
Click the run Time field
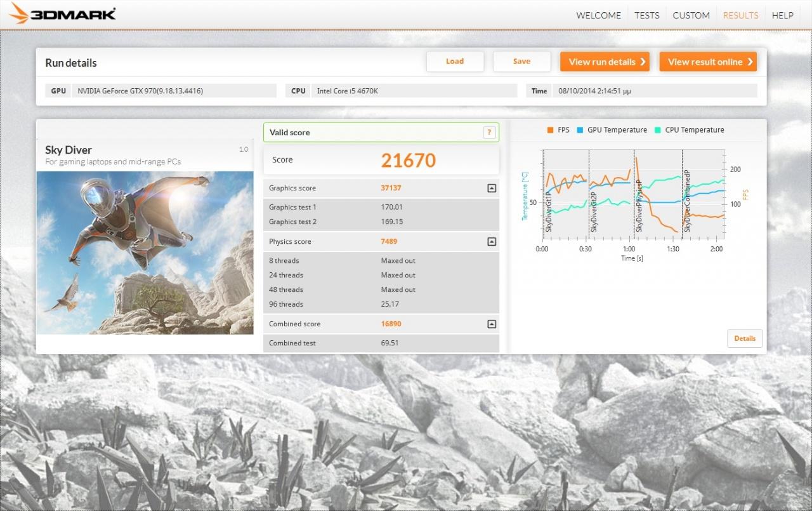pos(655,91)
